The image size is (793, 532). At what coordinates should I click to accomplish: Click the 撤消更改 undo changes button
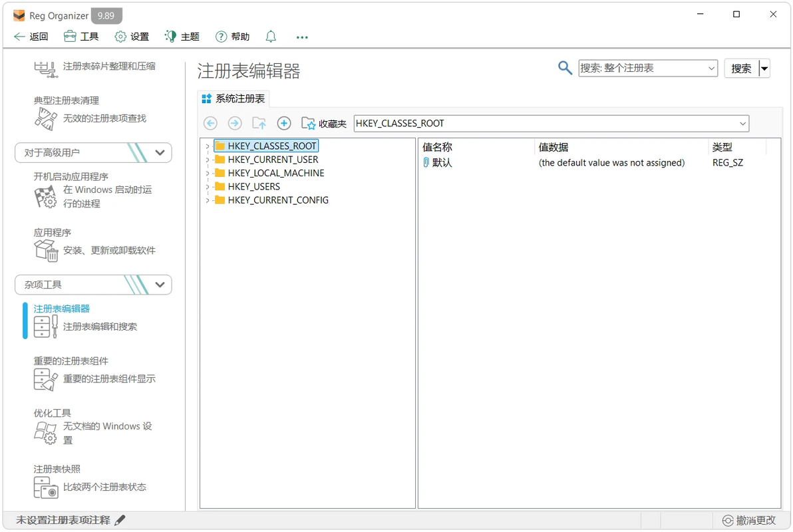pos(749,521)
